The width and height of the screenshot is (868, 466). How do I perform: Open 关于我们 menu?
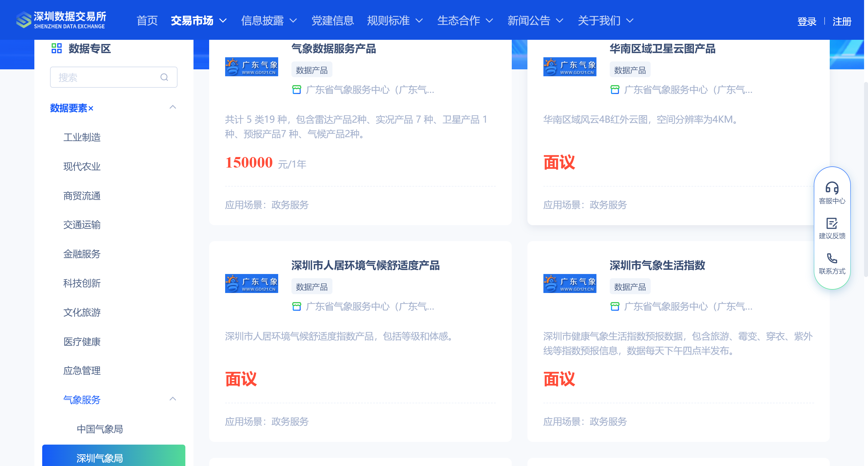coord(599,21)
